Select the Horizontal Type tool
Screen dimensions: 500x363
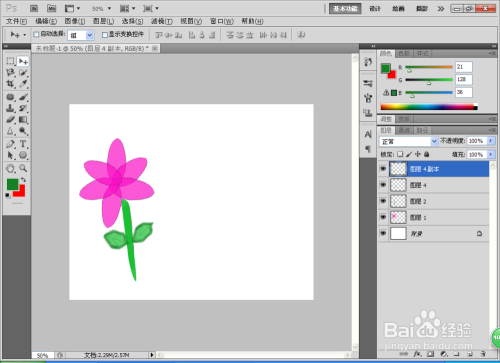point(23,144)
